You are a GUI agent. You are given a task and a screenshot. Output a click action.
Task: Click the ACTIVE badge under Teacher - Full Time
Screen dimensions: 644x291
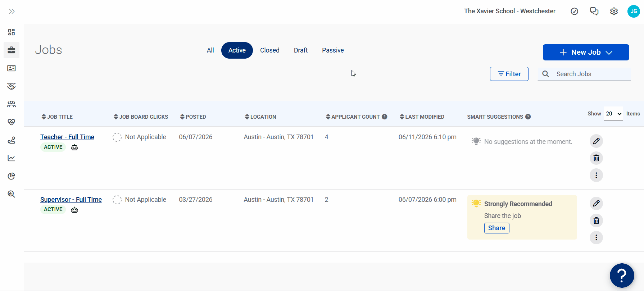point(53,147)
